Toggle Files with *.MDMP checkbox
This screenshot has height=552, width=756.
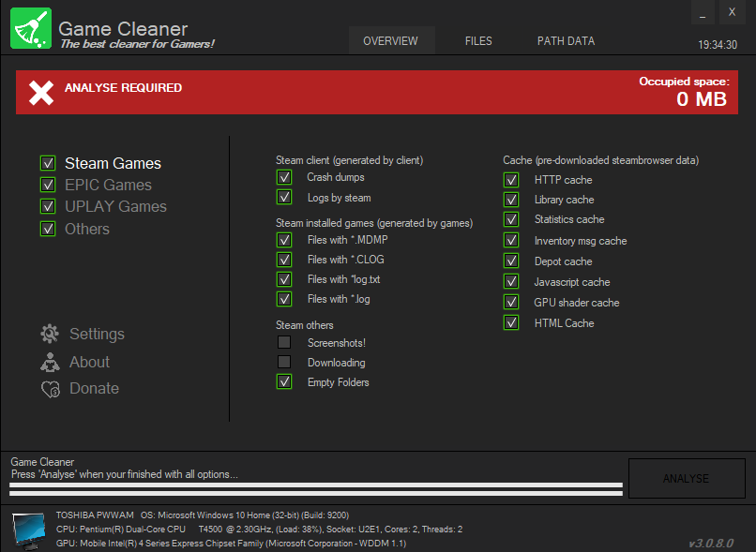tap(284, 240)
